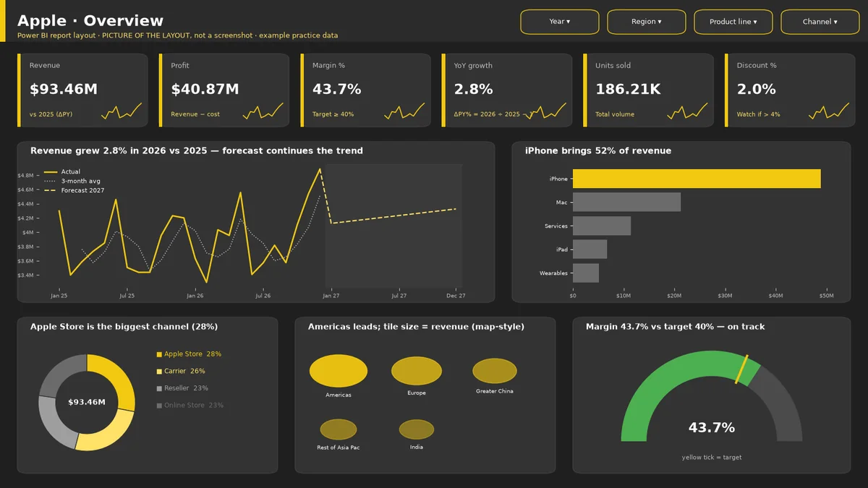Screen dimensions: 868x488
Task: Click the donut center $93.46M total
Action: tap(87, 402)
